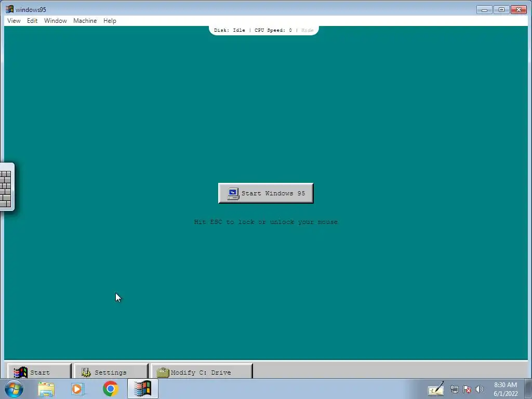Click the Windows flag icon on Start tab
This screenshot has height=399, width=532.
click(x=21, y=373)
